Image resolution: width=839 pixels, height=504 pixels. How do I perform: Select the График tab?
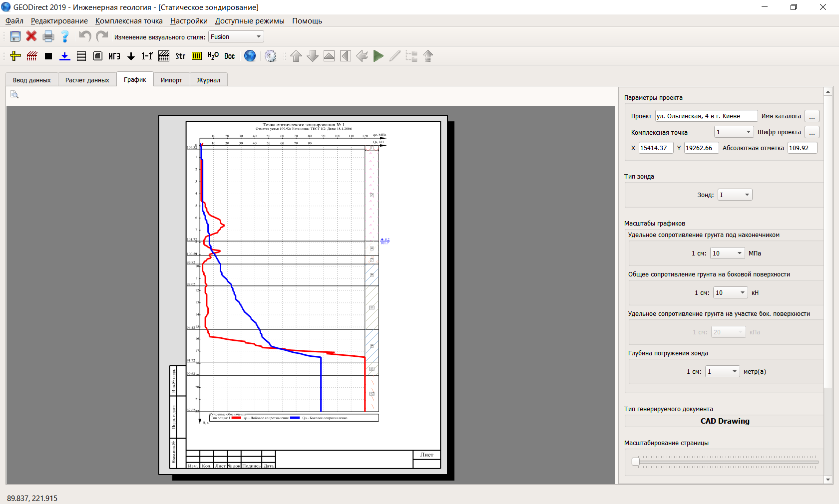(x=135, y=79)
